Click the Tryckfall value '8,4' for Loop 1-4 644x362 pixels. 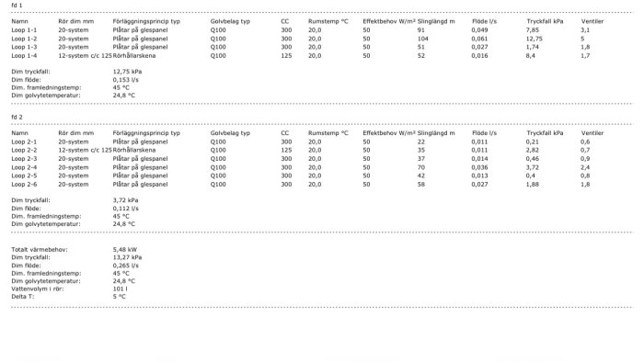click(531, 56)
